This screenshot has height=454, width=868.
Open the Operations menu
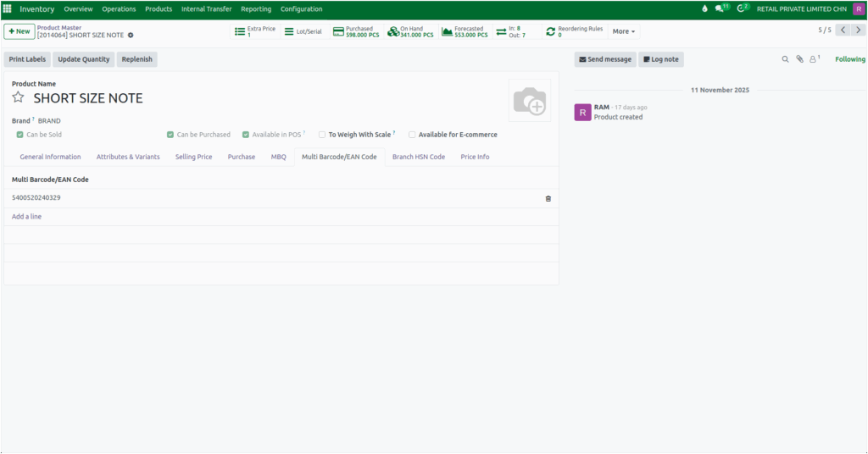point(119,8)
